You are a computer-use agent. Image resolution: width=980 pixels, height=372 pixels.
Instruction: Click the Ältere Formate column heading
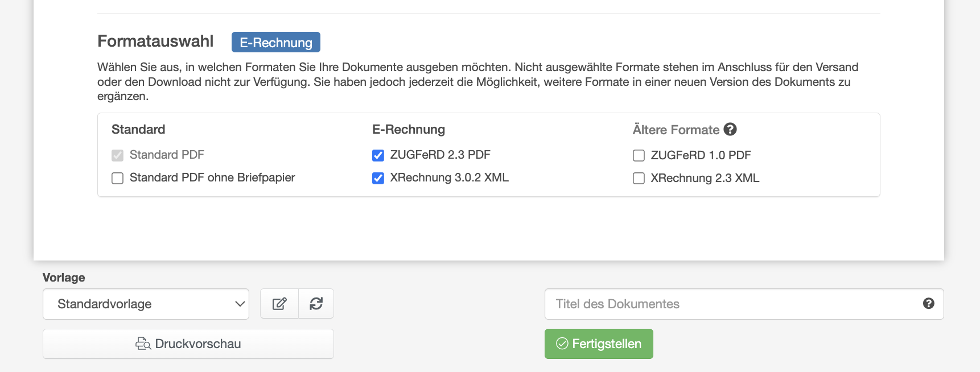[x=676, y=130]
